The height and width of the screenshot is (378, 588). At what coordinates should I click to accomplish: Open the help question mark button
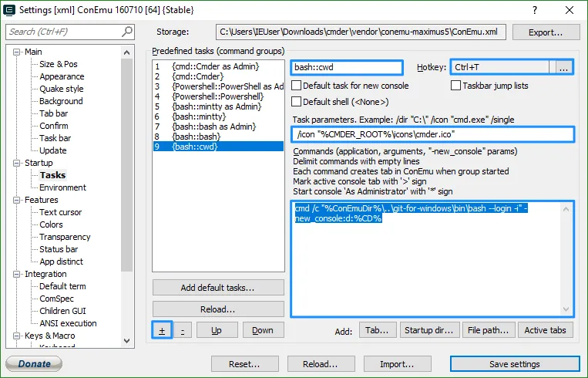click(535, 10)
